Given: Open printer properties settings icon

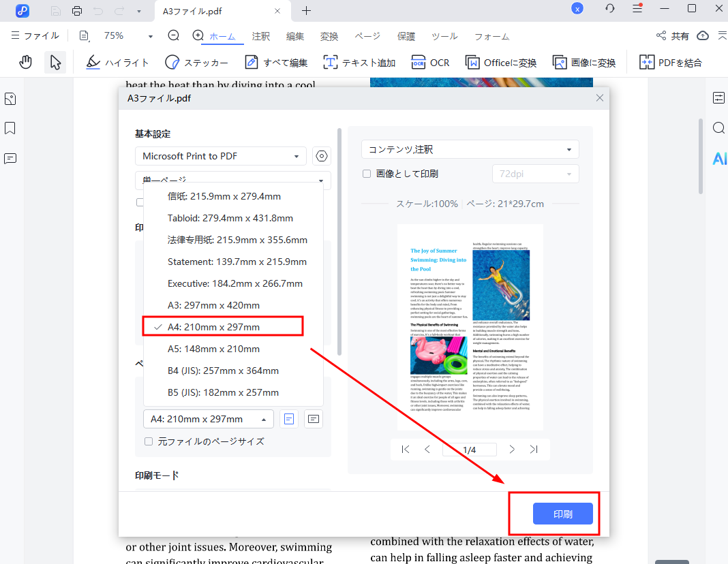Looking at the screenshot, I should click(322, 156).
